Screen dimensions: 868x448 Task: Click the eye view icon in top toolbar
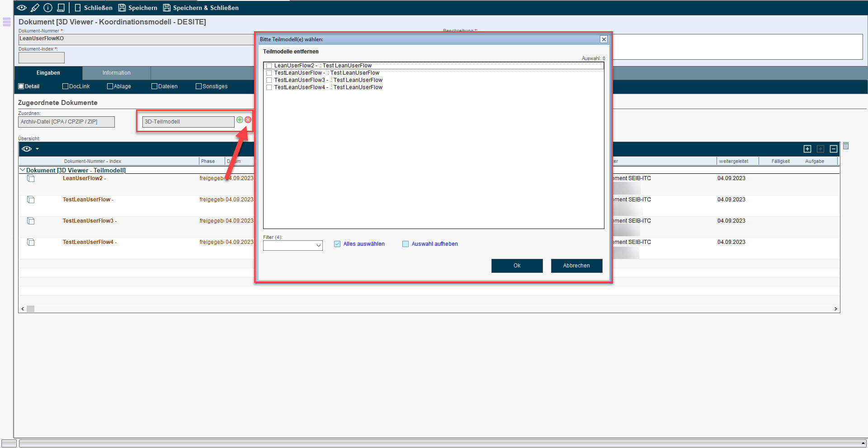tap(22, 8)
